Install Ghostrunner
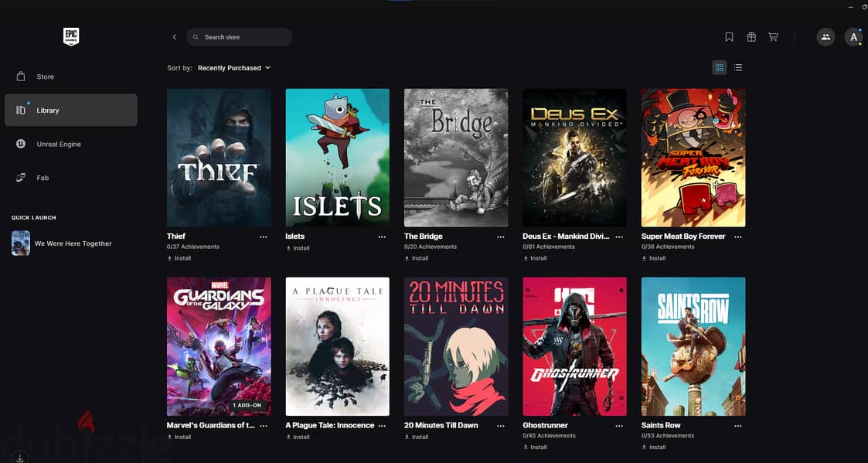 [x=535, y=447]
